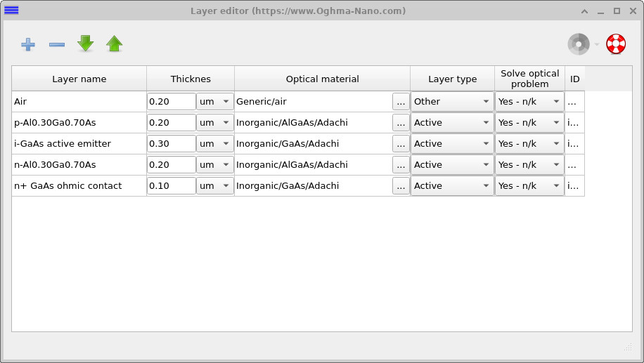Image resolution: width=644 pixels, height=363 pixels.
Task: Move layer up with green up arrow
Action: pyautogui.click(x=114, y=44)
